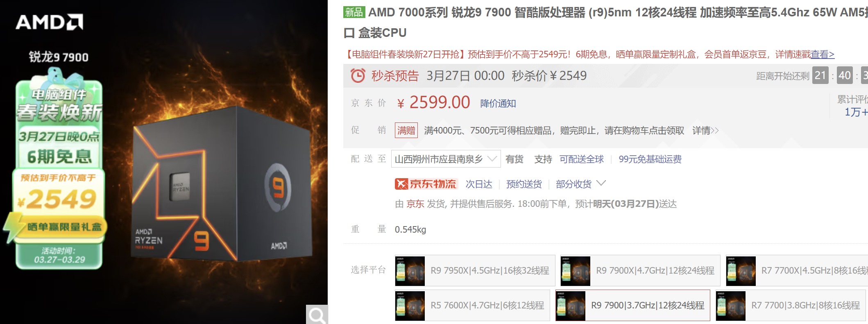Choose the R7 7700 3.8GHz variant
Viewport: 868px width, 324px height.
point(791,305)
